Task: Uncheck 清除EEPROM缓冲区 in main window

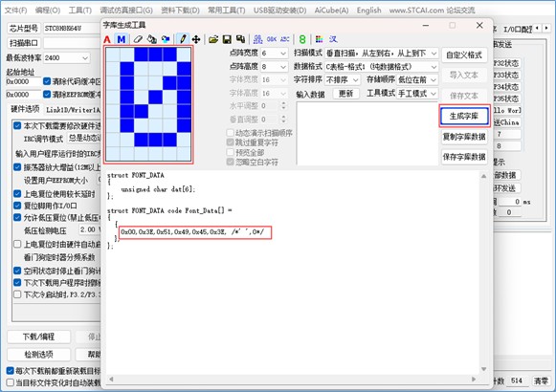Action: tap(47, 95)
